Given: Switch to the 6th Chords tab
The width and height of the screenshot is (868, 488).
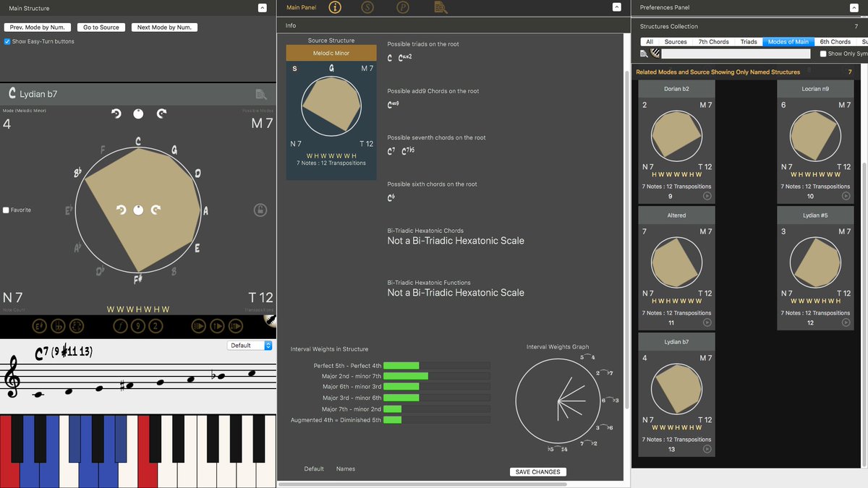Looking at the screenshot, I should click(x=835, y=42).
